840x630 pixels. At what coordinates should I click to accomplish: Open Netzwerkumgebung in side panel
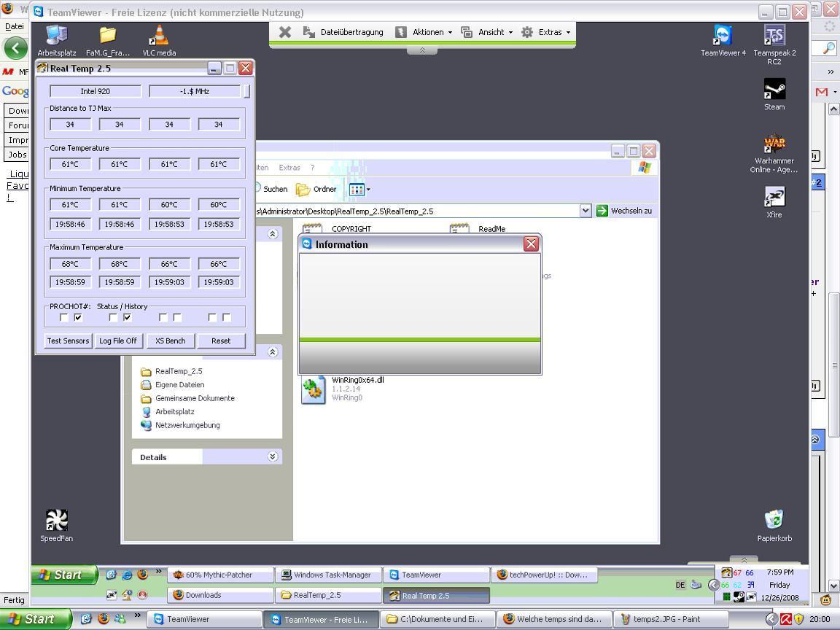181,425
